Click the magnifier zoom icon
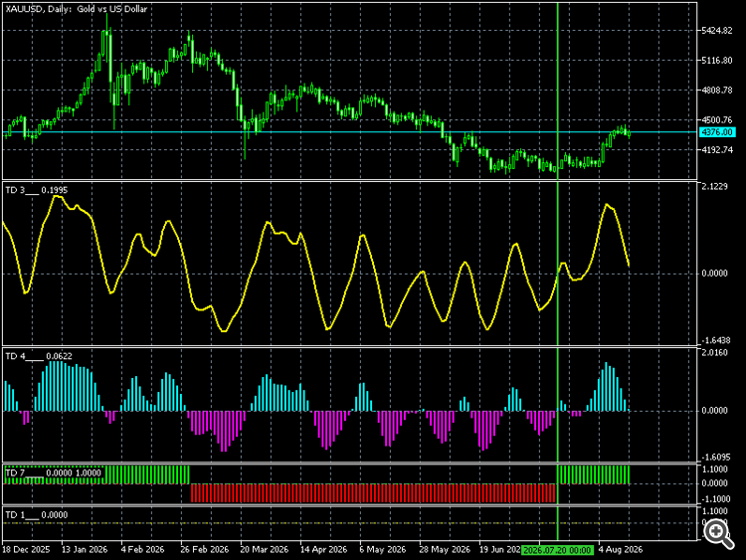Viewport: 746px width, 560px height. (x=718, y=533)
